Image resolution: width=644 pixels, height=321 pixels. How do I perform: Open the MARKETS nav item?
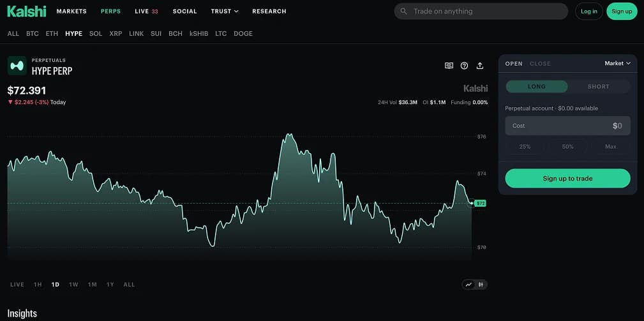click(71, 11)
